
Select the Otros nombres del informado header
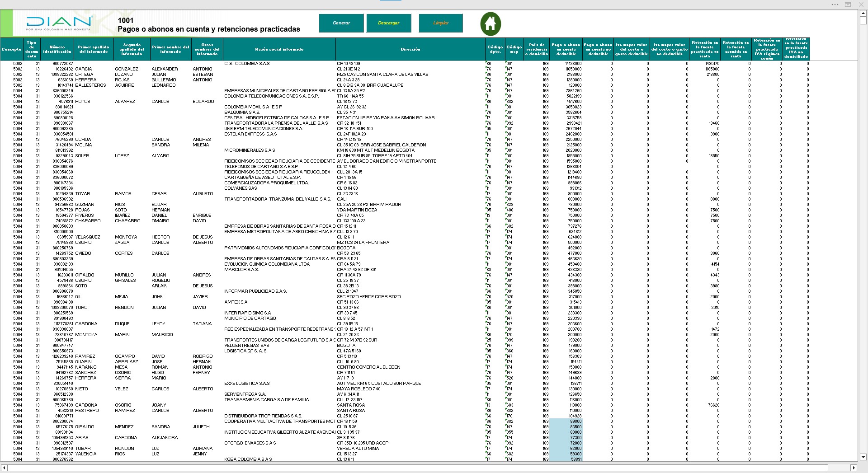tap(207, 49)
